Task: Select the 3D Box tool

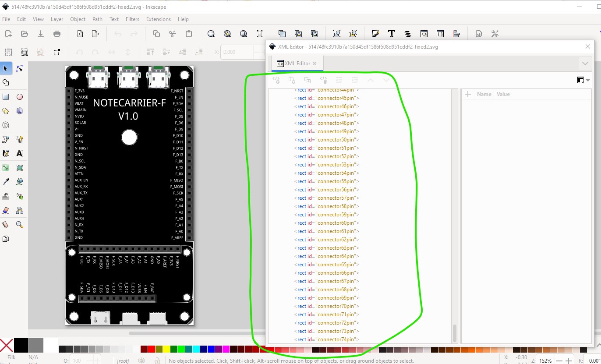Action: (x=20, y=111)
